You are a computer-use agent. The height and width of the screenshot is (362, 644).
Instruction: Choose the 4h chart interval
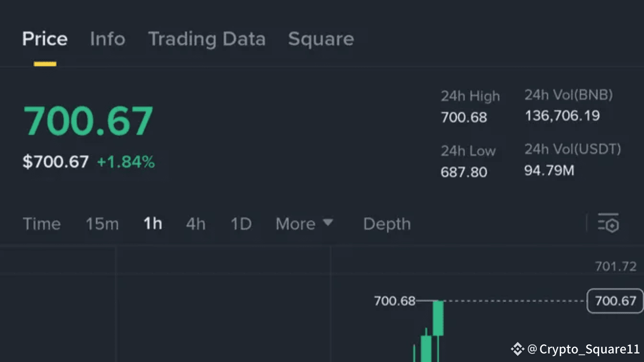[196, 224]
